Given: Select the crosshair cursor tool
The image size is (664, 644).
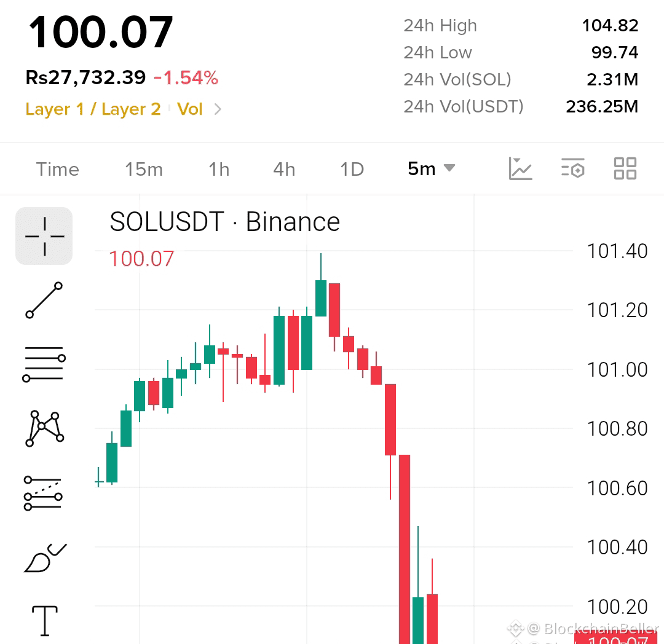Looking at the screenshot, I should [x=44, y=236].
